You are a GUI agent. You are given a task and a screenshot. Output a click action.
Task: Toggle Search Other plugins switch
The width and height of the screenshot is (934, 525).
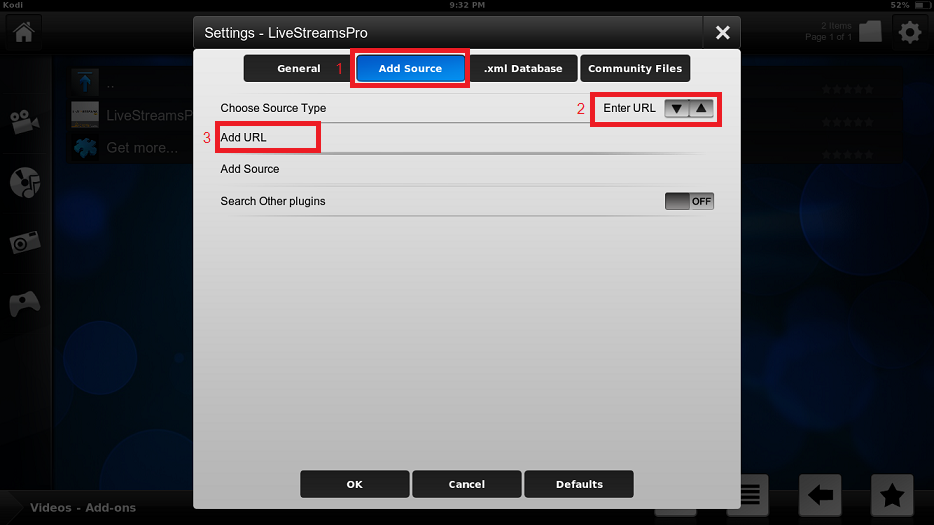(x=689, y=201)
